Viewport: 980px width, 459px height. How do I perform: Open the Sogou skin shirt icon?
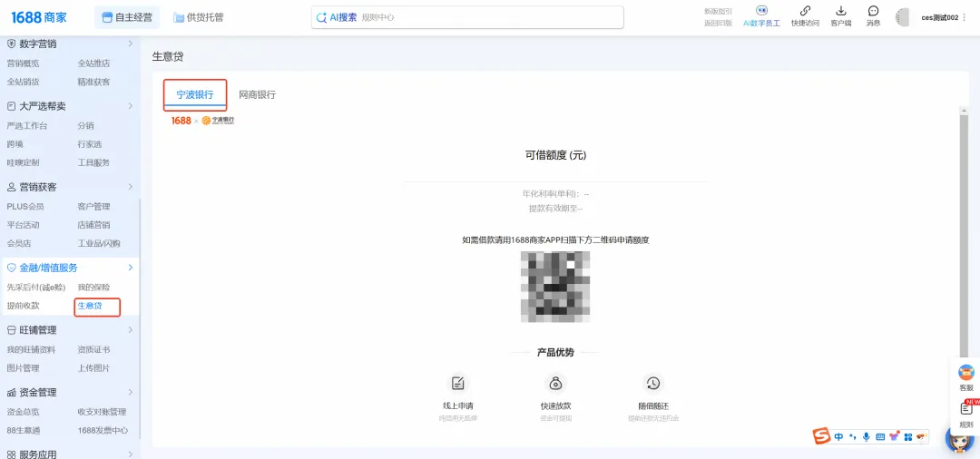coord(895,436)
